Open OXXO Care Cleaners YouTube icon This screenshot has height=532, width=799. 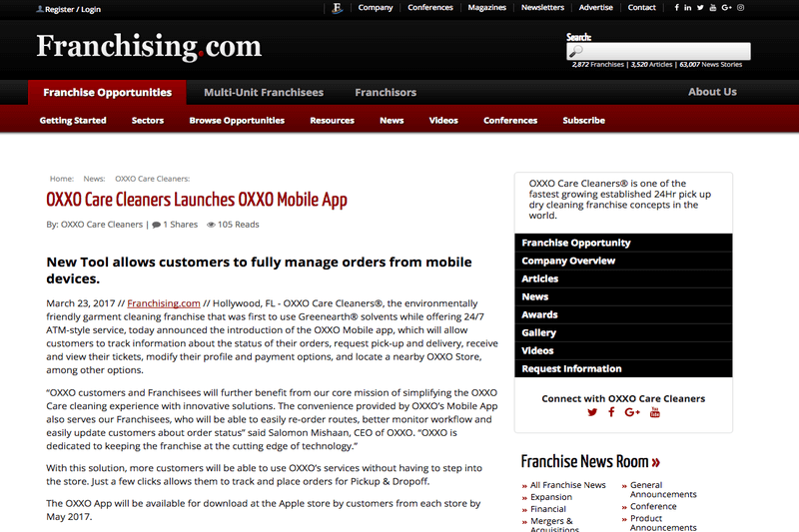(x=655, y=412)
